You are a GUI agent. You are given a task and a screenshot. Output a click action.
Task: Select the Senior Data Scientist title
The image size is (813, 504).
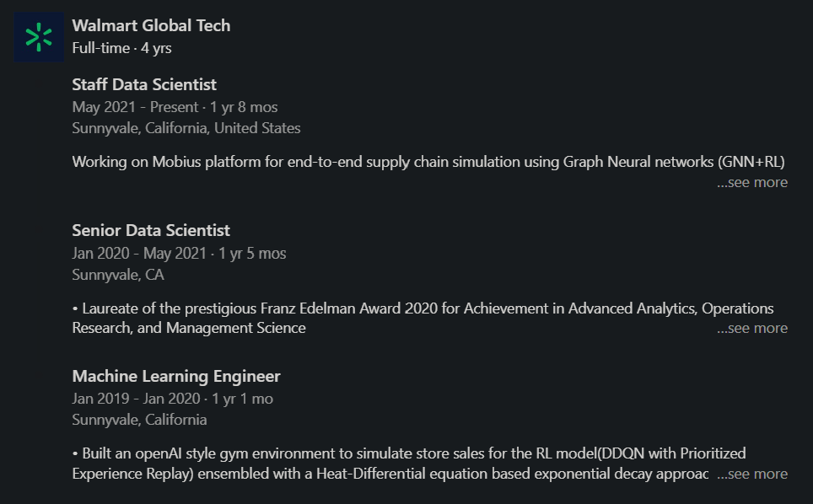click(x=151, y=230)
